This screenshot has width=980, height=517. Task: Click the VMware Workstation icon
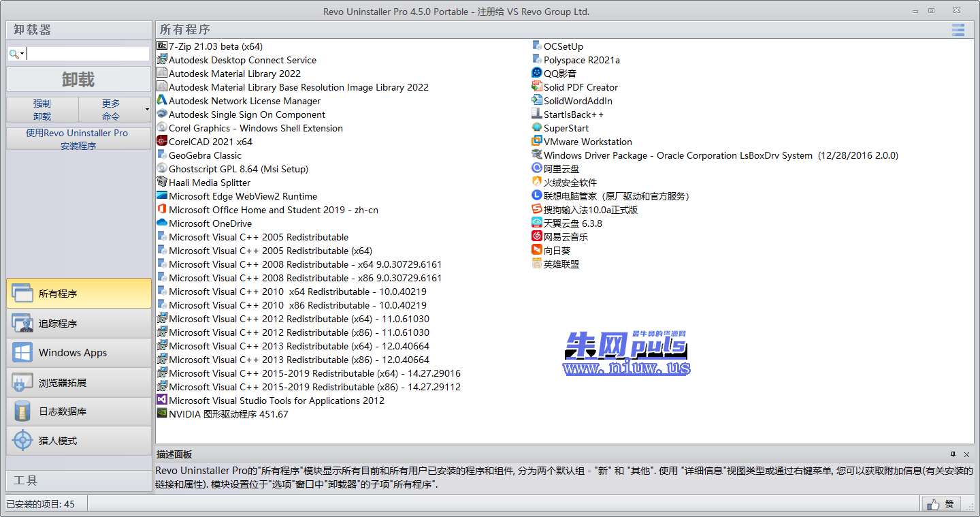537,141
